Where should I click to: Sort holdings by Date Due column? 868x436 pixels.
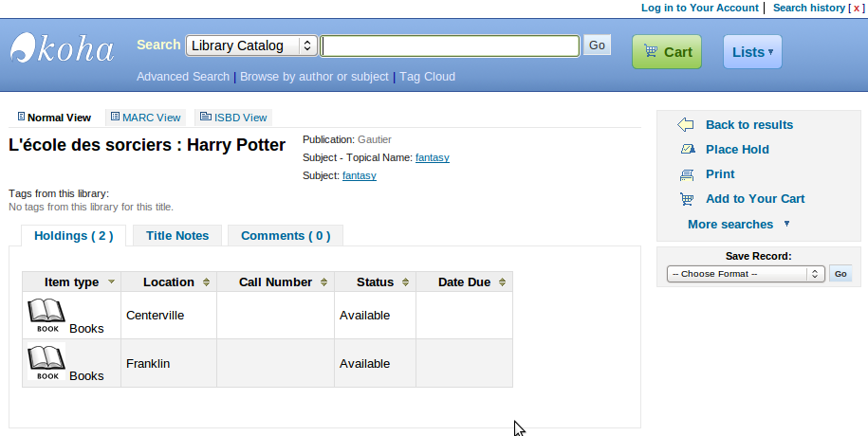pyautogui.click(x=464, y=282)
